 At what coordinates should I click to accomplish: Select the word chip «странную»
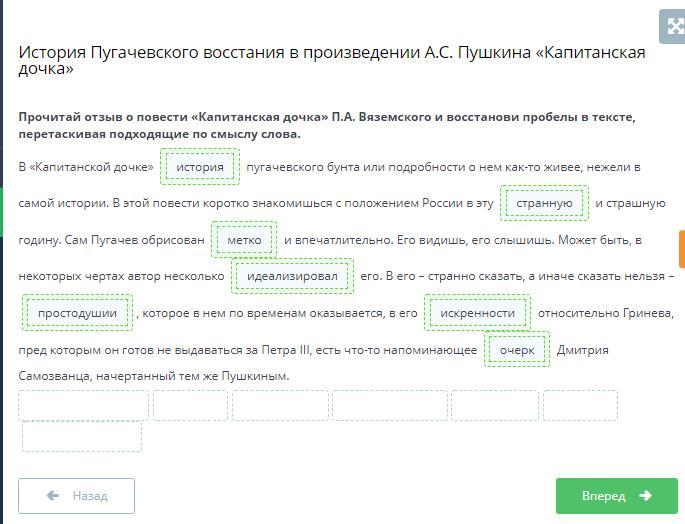click(544, 203)
